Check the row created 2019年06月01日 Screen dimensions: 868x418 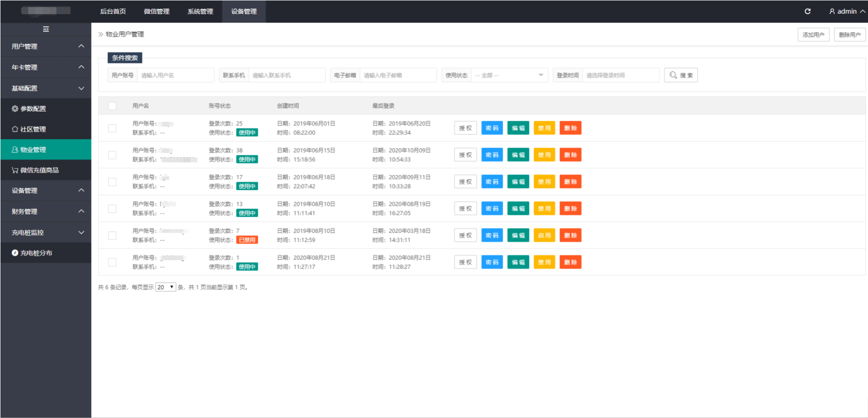point(112,128)
